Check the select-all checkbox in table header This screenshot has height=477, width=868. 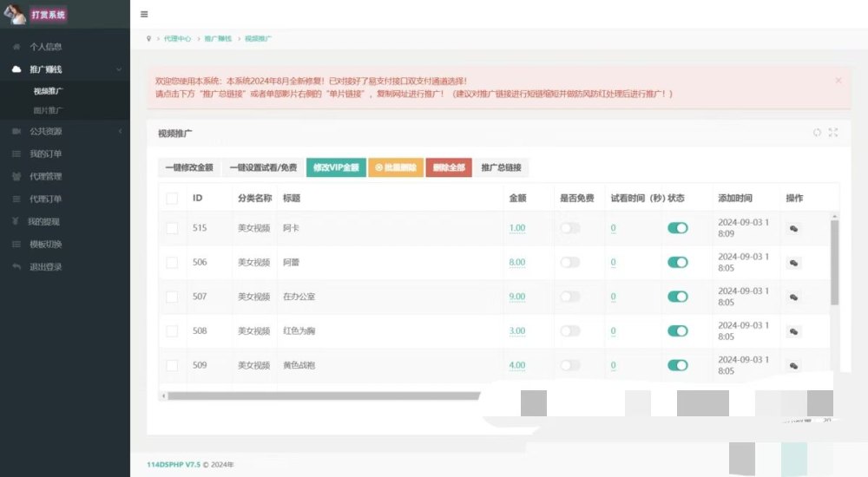172,198
